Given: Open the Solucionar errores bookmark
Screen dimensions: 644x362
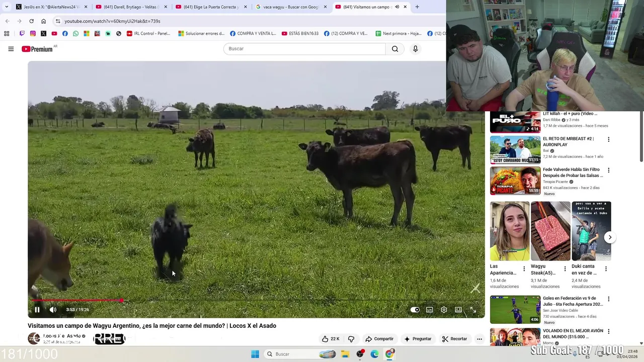Looking at the screenshot, I should tap(201, 34).
